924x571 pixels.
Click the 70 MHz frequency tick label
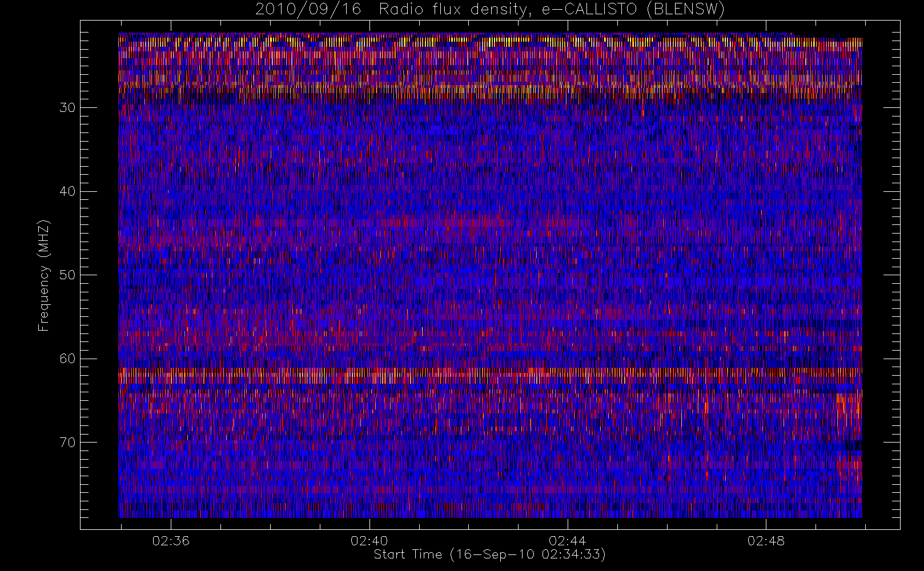tap(67, 443)
